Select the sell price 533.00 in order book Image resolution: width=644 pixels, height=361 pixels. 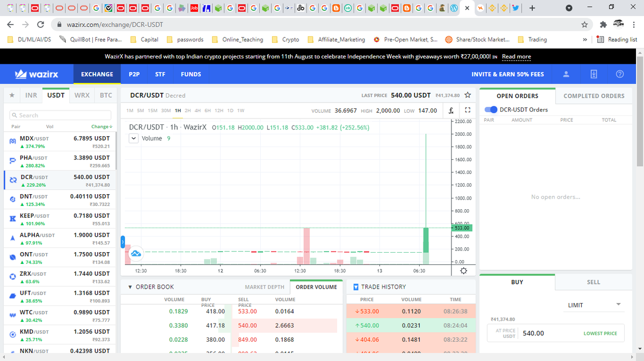pyautogui.click(x=247, y=311)
